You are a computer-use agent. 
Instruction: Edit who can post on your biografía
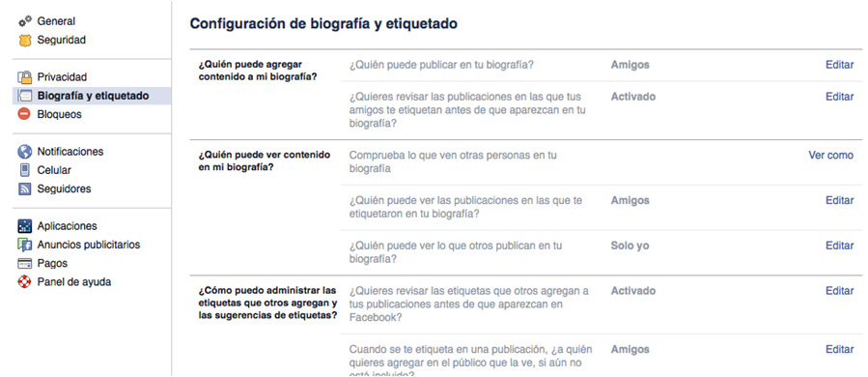coord(840,65)
